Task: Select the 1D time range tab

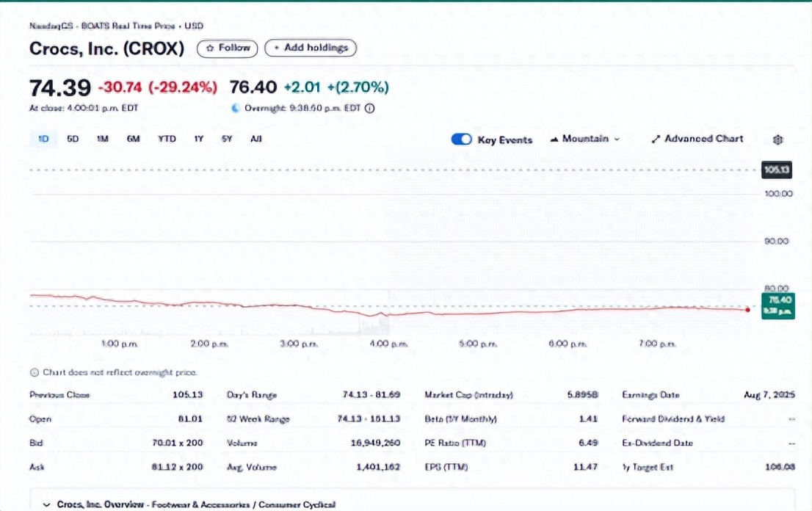Action: (43, 139)
